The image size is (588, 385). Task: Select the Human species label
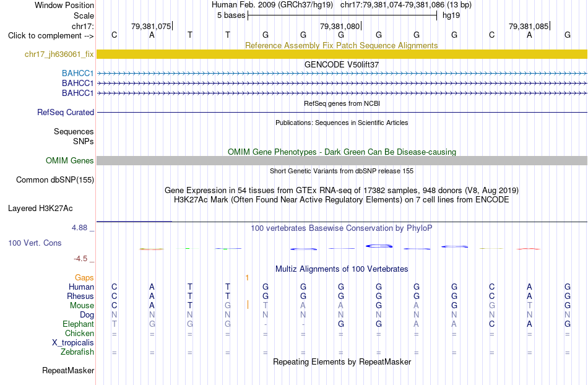[x=81, y=287]
